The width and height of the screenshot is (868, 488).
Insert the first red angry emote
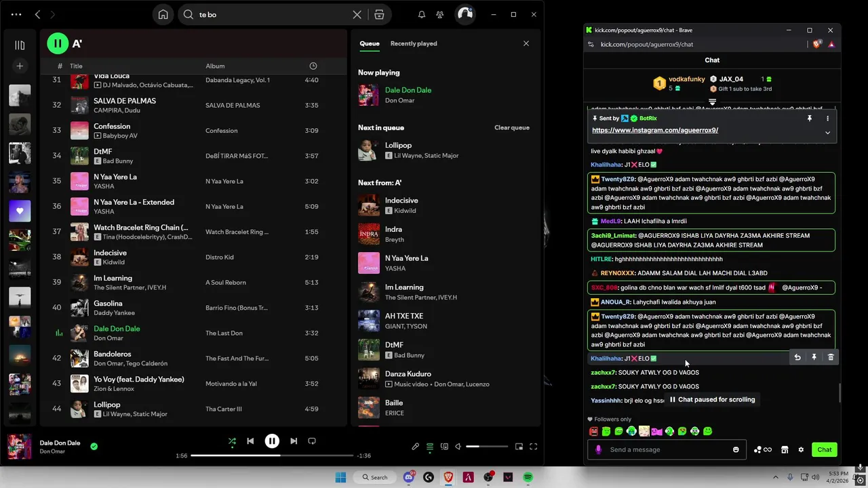coord(594,431)
